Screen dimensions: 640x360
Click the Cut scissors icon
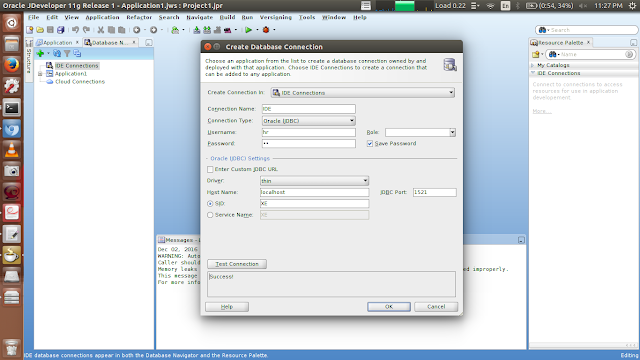coord(100,30)
